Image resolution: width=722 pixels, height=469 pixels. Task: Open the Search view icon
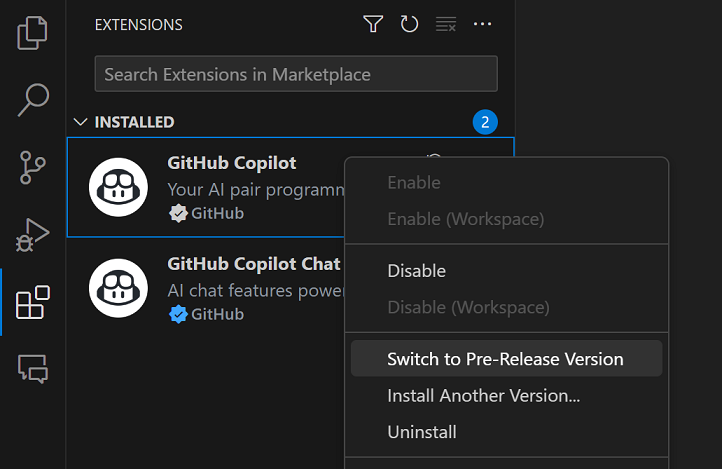(33, 99)
